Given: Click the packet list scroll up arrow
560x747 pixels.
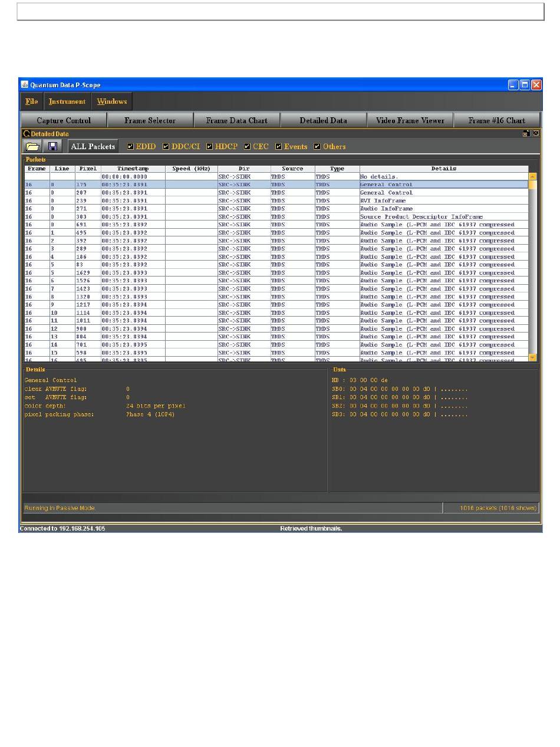Looking at the screenshot, I should pos(532,176).
